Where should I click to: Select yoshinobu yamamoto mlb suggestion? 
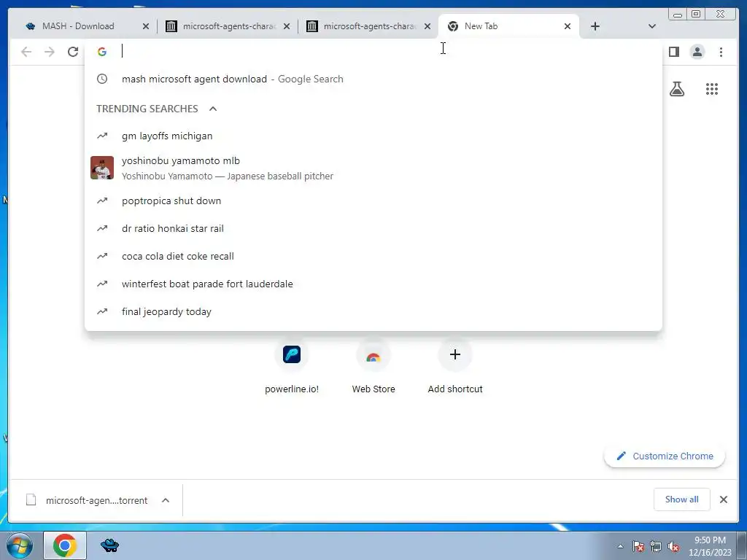373,168
